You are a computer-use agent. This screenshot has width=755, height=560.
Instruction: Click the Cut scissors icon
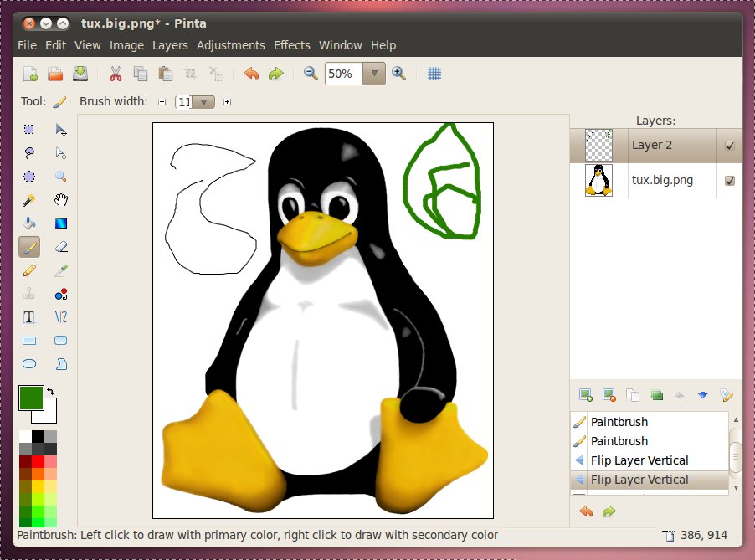point(116,74)
